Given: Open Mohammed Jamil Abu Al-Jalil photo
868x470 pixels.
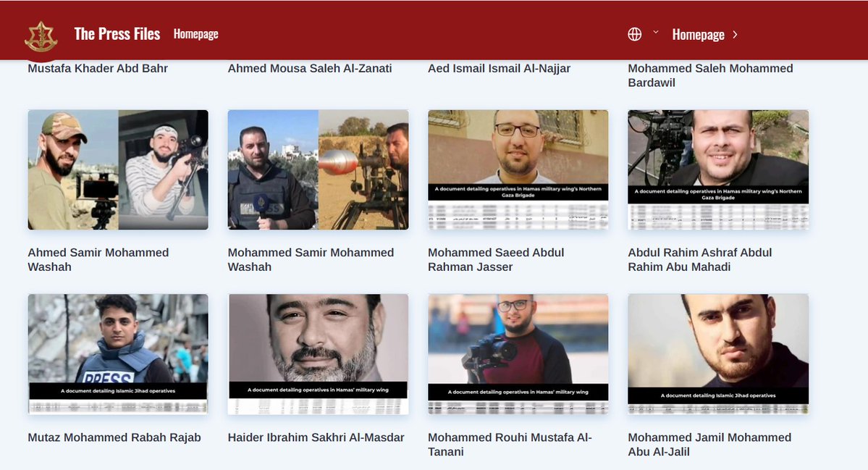Looking at the screenshot, I should tap(718, 353).
